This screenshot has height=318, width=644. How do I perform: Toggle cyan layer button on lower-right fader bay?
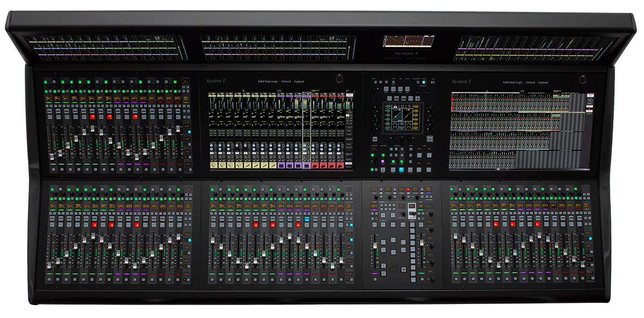(590, 238)
